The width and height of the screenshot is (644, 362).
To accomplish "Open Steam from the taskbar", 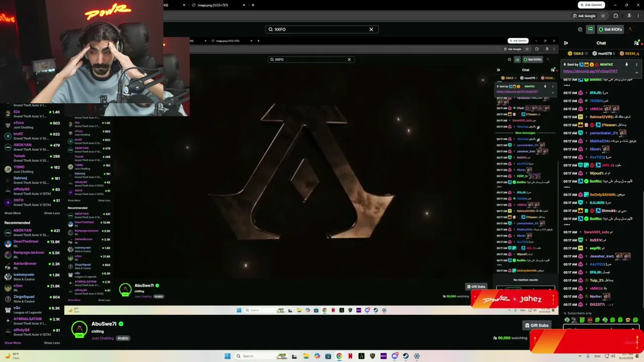I will point(406,356).
